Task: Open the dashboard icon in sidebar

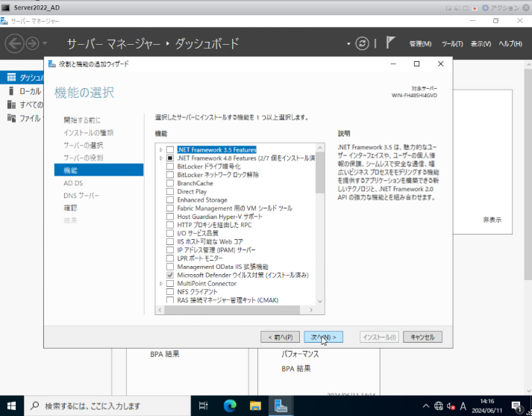Action: (x=11, y=78)
